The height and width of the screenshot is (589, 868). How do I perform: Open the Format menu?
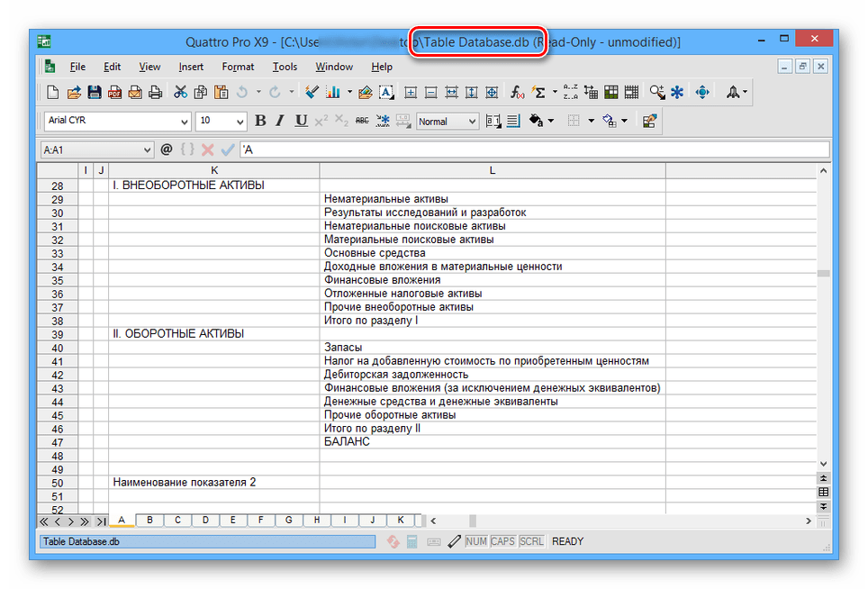(x=238, y=67)
